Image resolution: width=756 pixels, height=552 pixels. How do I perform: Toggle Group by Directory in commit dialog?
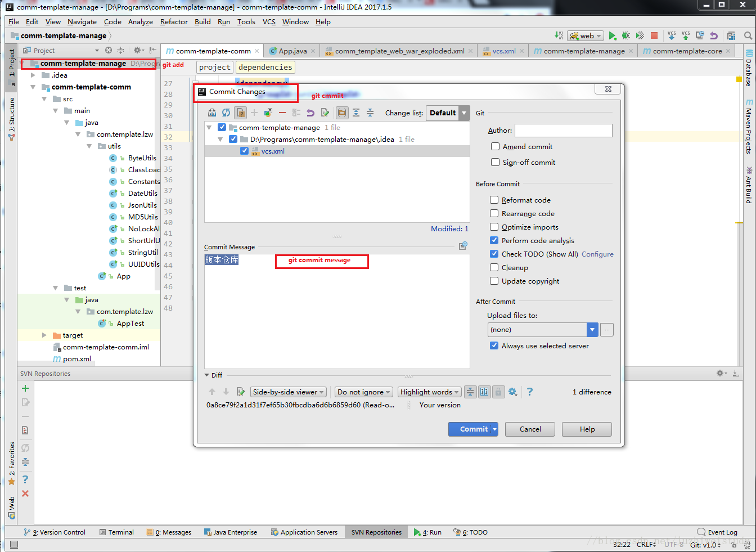point(342,113)
